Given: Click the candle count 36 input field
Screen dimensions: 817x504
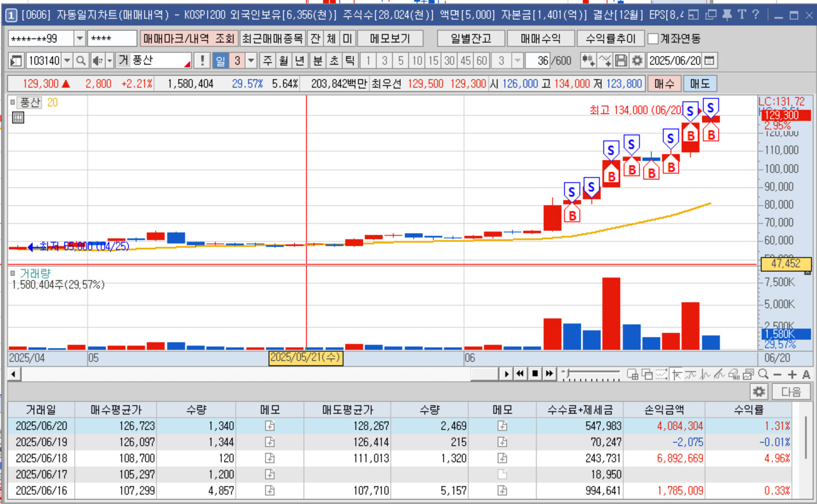Looking at the screenshot, I should (x=537, y=60).
